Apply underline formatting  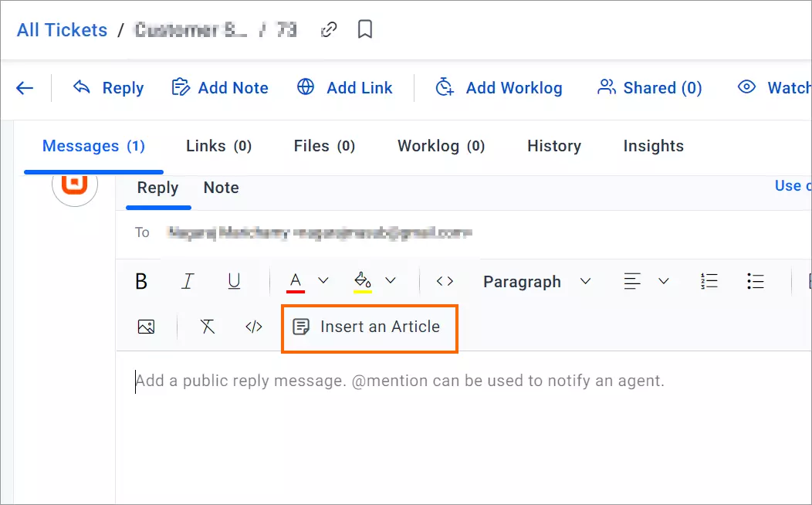tap(234, 281)
